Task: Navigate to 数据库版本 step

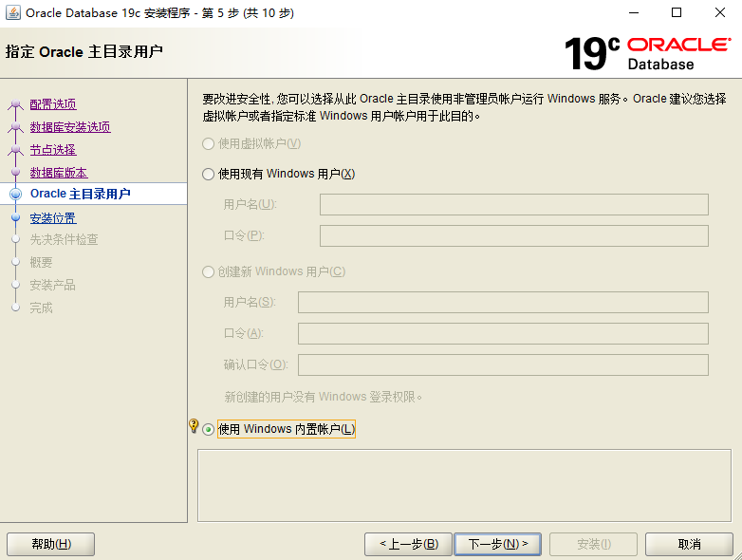Action: (59, 173)
